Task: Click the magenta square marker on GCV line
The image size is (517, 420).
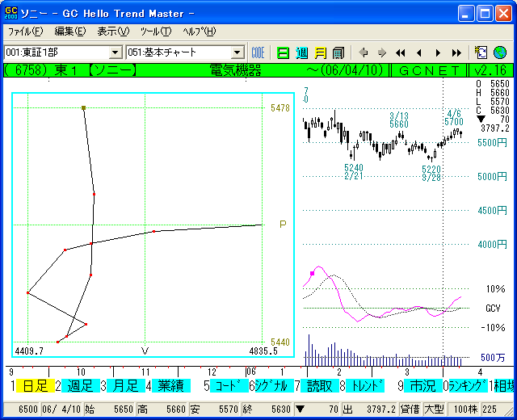Action: point(313,273)
